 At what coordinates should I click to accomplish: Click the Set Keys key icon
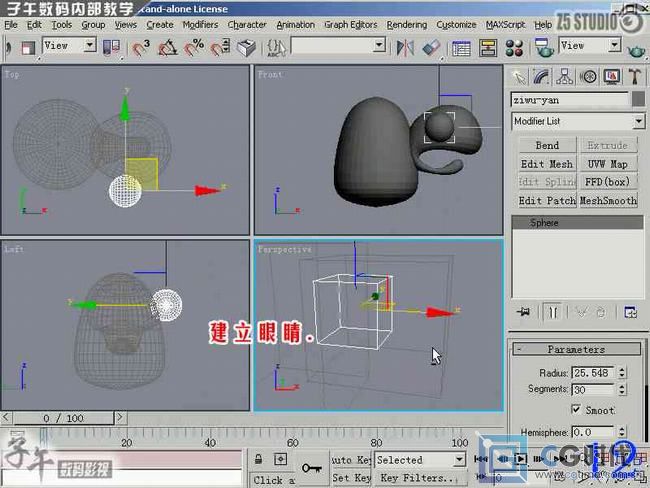[x=312, y=469]
